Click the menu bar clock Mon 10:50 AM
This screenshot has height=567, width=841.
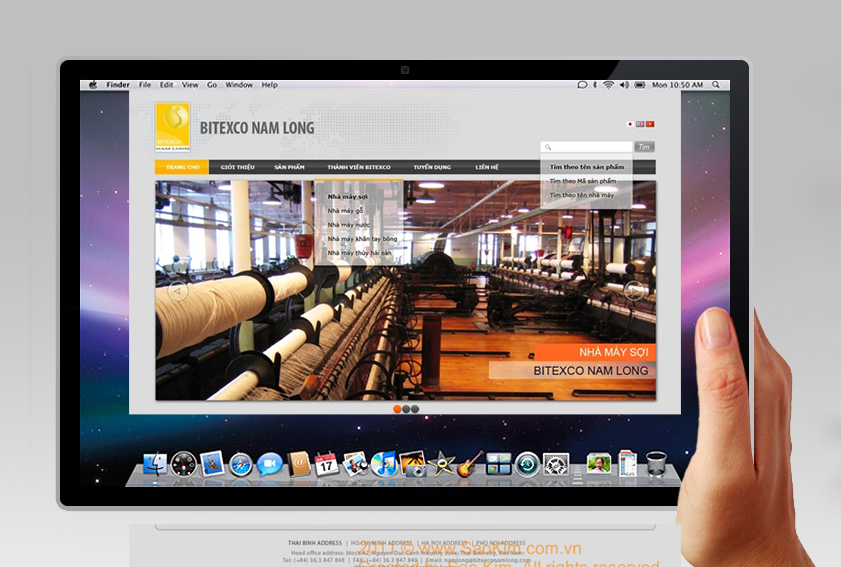tap(677, 85)
